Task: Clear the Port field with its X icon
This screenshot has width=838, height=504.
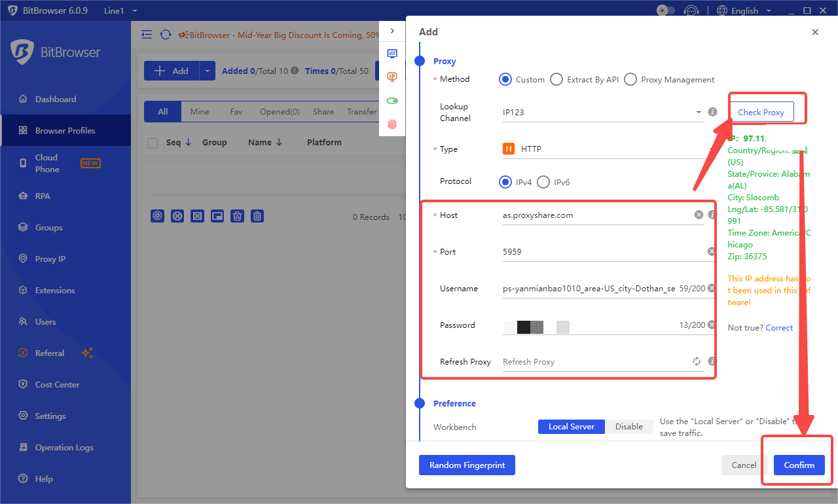Action: coord(711,251)
